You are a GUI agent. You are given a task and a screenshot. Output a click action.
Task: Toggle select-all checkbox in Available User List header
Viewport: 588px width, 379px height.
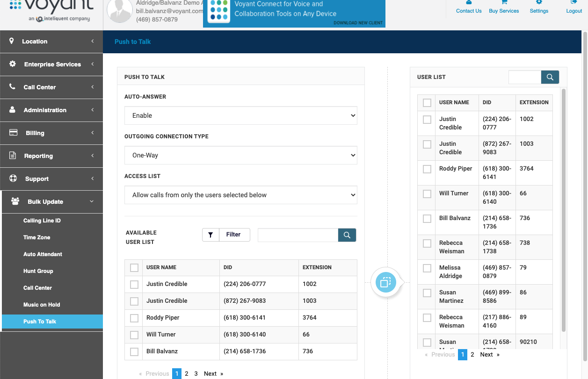tap(134, 268)
